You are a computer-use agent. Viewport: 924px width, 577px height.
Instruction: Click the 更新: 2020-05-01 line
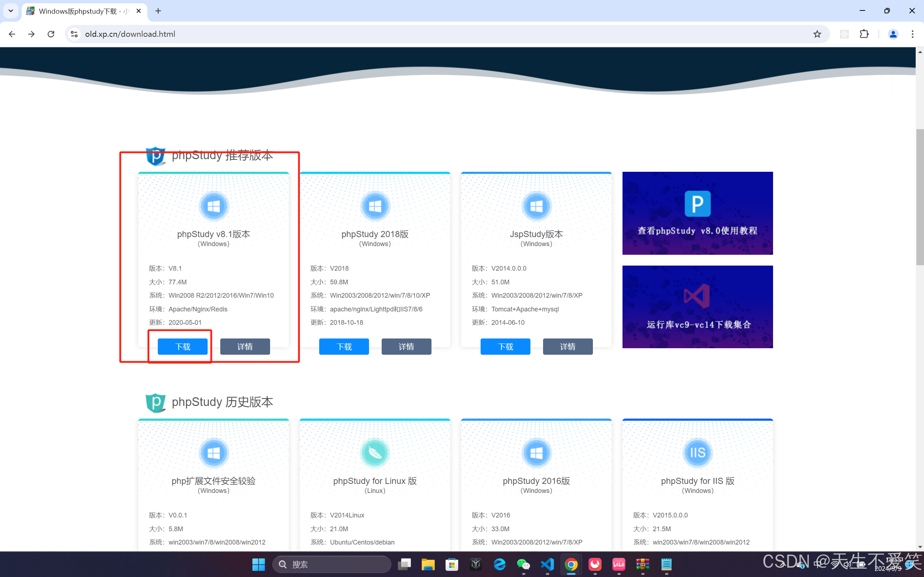[175, 323]
